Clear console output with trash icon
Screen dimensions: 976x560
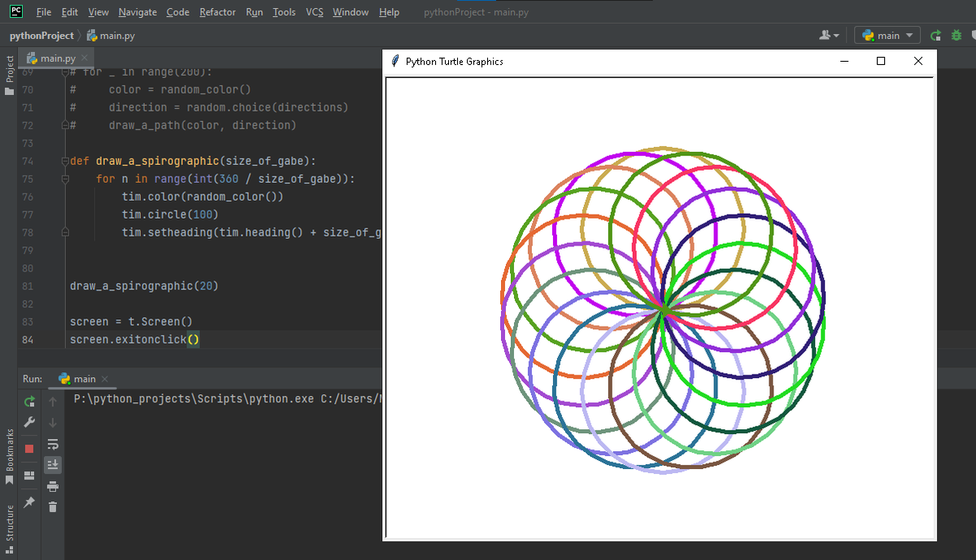pyautogui.click(x=53, y=507)
